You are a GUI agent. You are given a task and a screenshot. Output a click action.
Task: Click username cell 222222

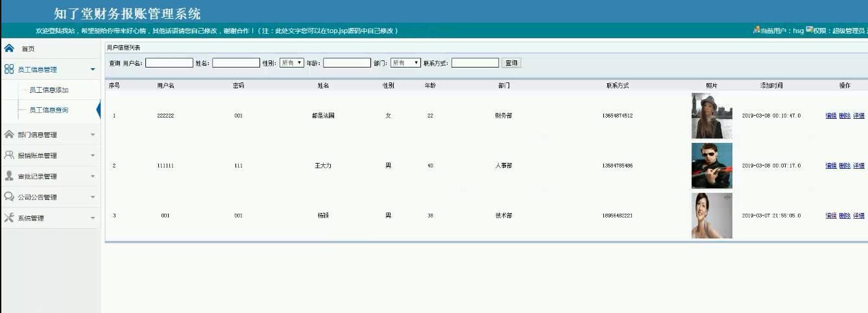[x=165, y=116]
